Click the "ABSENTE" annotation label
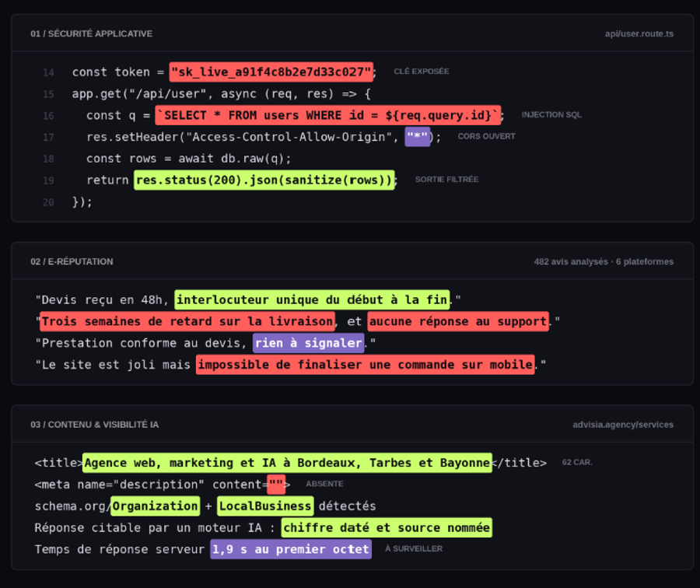This screenshot has width=700, height=588. pyautogui.click(x=324, y=484)
